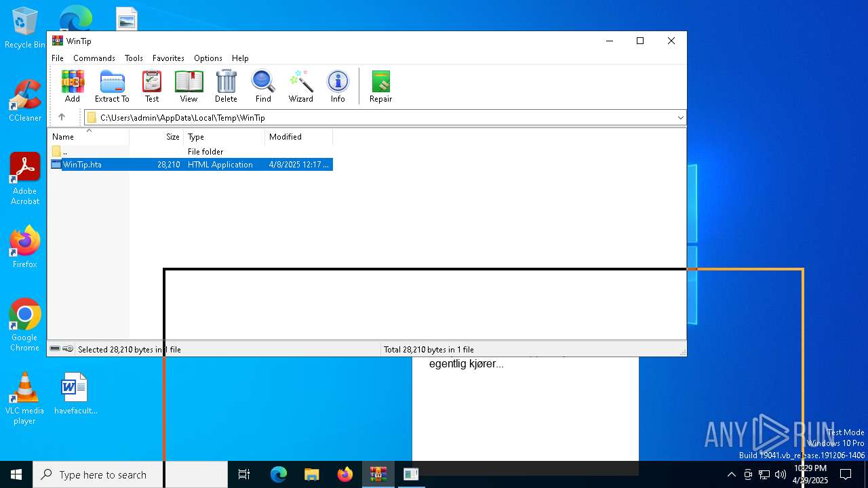Click the HTML Application type cell
The image size is (868, 488).
[220, 165]
